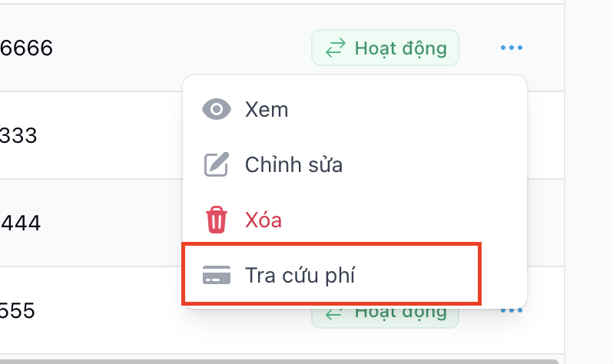Select the red "Xóa" menu entry
This screenshot has height=364, width=613.
point(263,220)
